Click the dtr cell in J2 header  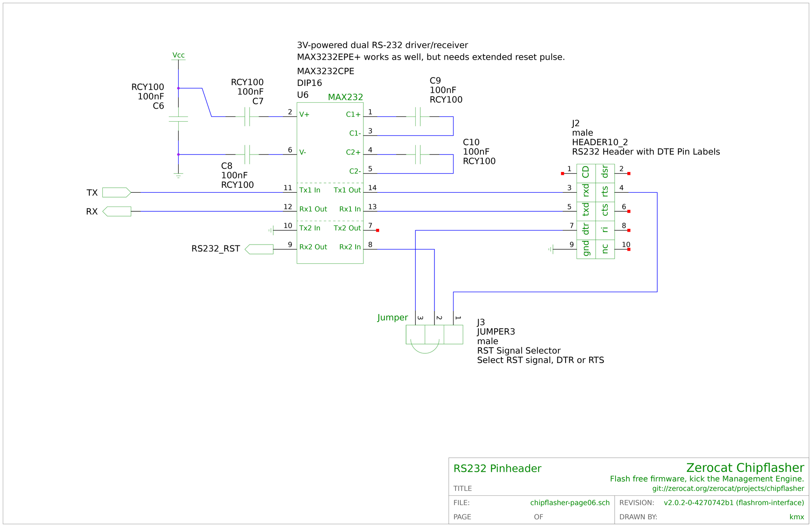pos(586,230)
